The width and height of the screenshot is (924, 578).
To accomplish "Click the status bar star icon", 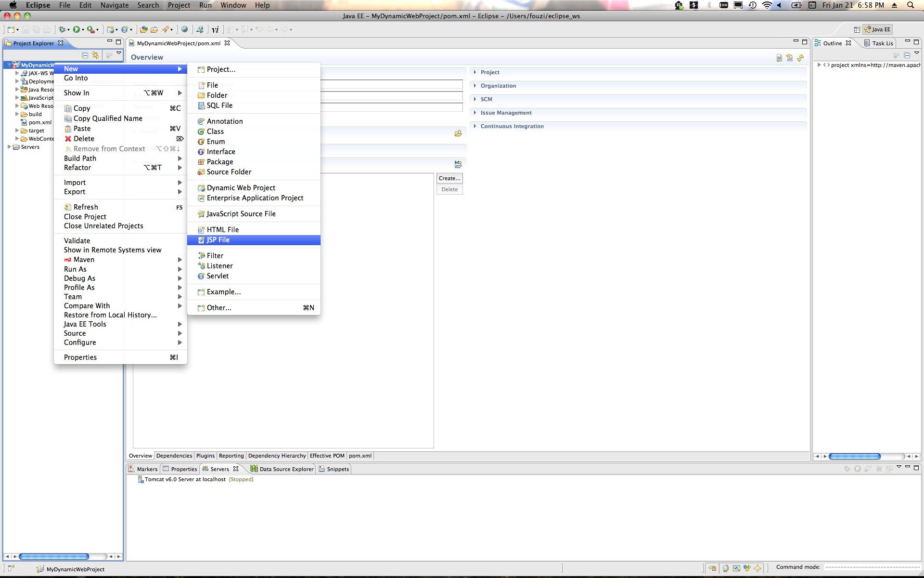I will (x=757, y=568).
